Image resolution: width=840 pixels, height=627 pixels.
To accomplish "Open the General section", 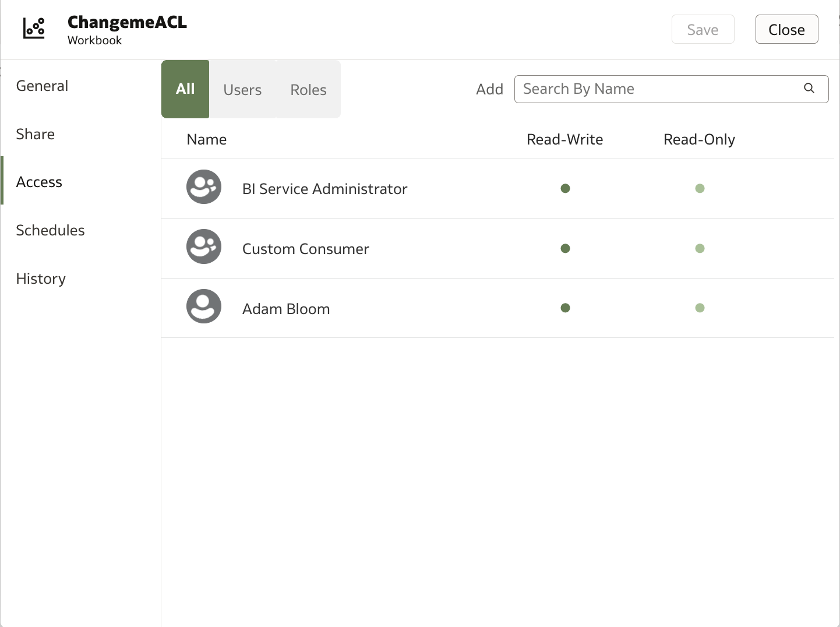I will point(41,86).
